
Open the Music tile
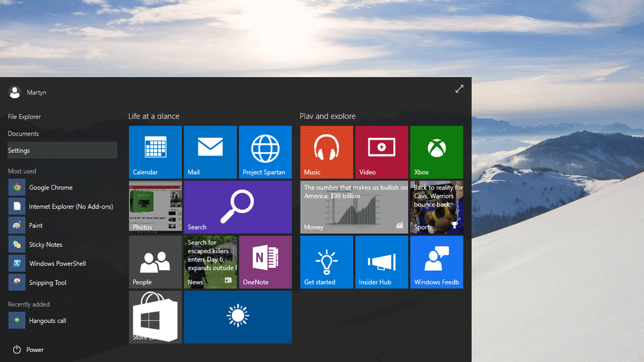pyautogui.click(x=327, y=152)
